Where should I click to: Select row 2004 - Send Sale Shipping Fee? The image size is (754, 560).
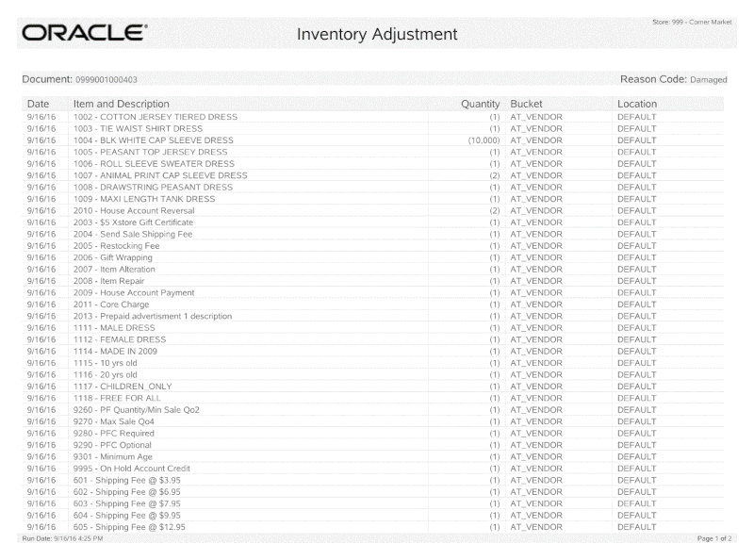coord(372,234)
